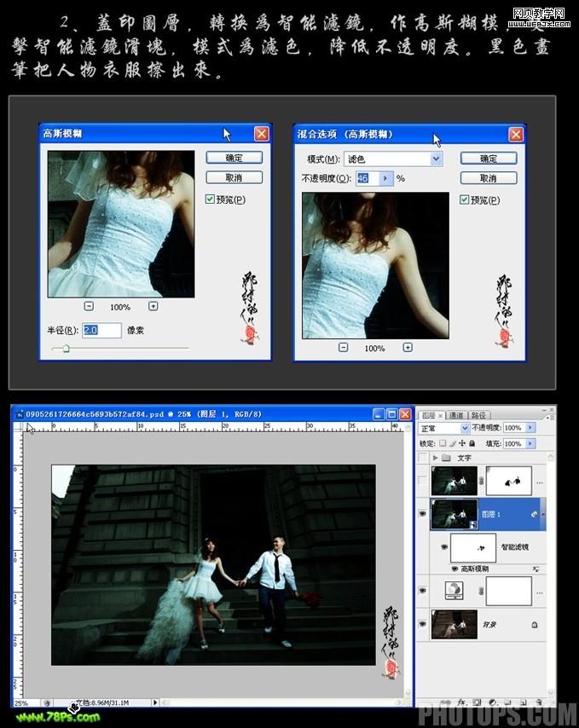Switch to the 图层 tab

click(431, 415)
